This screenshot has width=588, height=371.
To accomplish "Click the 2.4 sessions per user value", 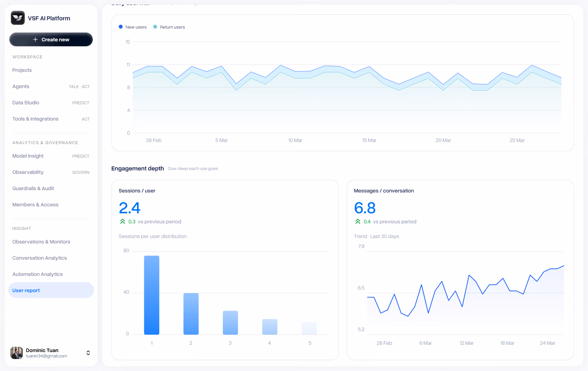I will 130,208.
